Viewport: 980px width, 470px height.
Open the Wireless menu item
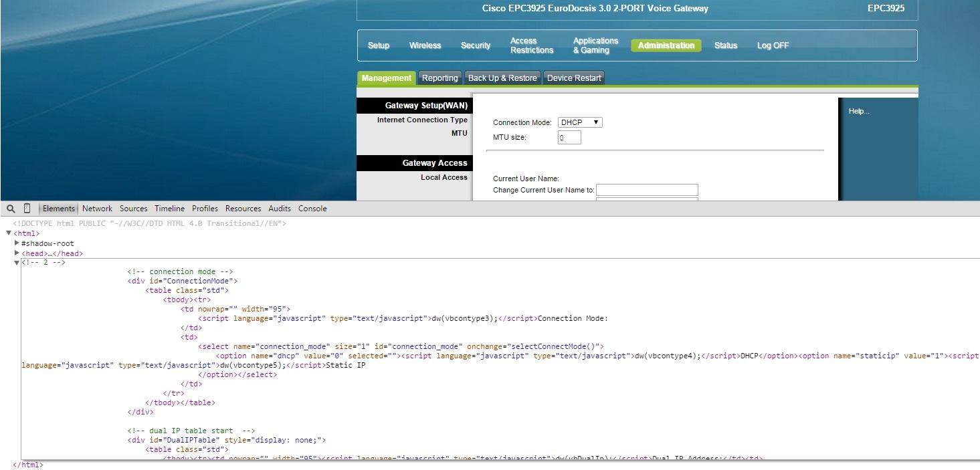pos(425,45)
